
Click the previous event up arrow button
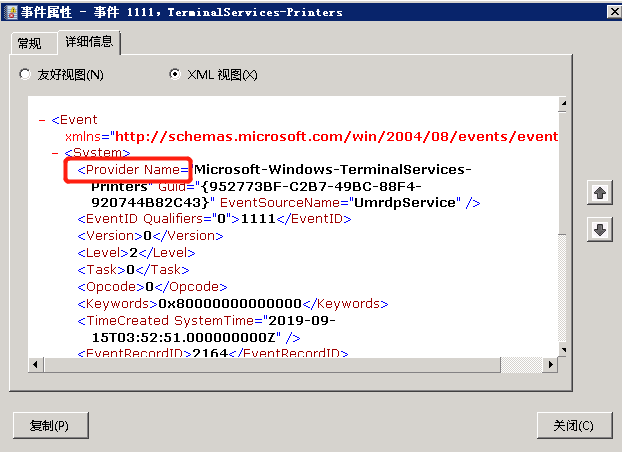600,193
